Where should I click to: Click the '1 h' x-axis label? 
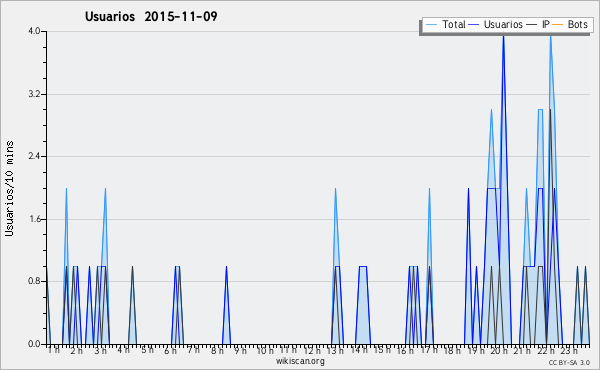click(x=54, y=350)
